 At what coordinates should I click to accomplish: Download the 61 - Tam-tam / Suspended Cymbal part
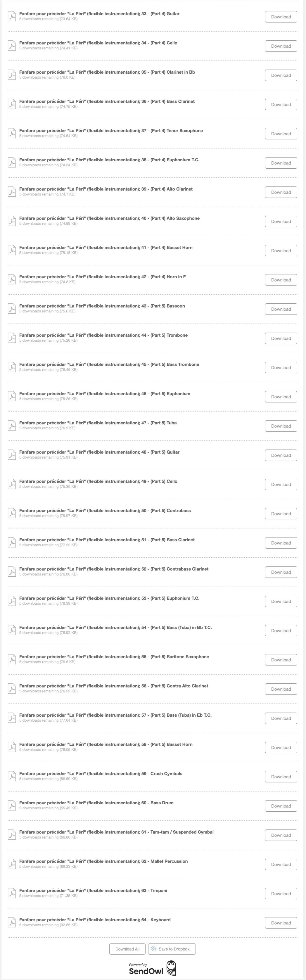tap(281, 835)
